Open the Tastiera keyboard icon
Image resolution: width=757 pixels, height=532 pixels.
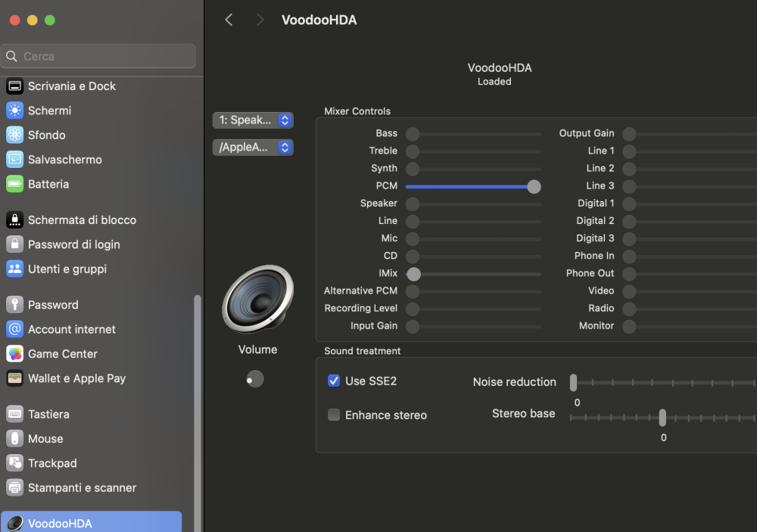tap(14, 414)
